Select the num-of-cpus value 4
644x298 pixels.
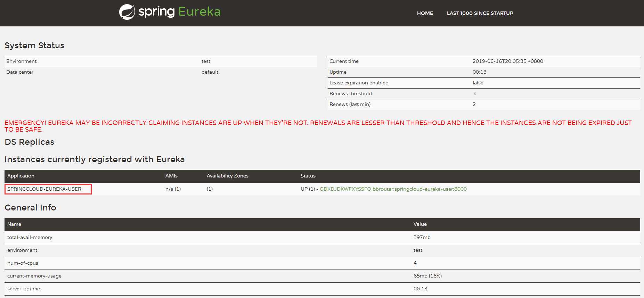pyautogui.click(x=415, y=263)
